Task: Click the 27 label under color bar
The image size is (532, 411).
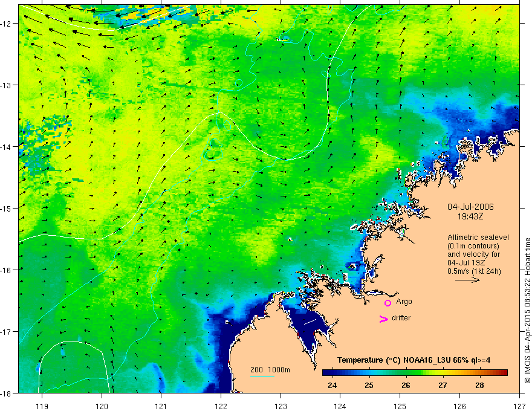Action: click(443, 385)
